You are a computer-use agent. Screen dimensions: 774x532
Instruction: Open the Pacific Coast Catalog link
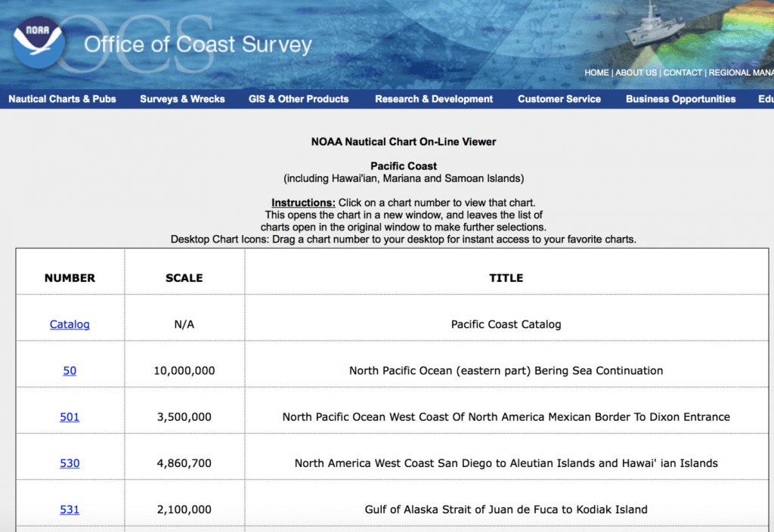(x=70, y=324)
